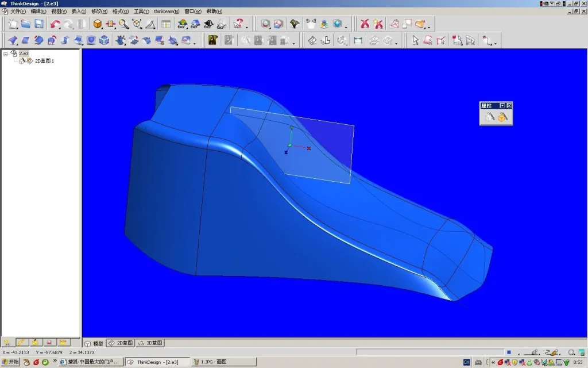
Task: Select the blue gear component icon
Action: click(x=121, y=40)
